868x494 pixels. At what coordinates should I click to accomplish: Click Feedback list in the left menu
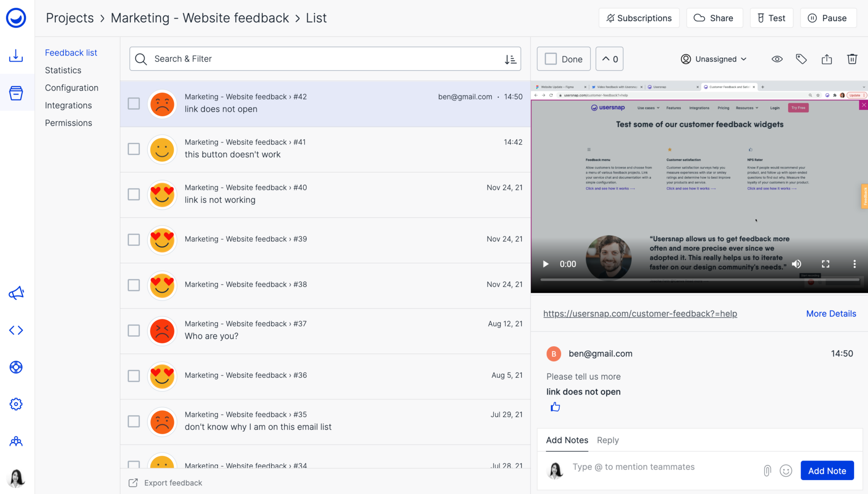click(x=71, y=52)
